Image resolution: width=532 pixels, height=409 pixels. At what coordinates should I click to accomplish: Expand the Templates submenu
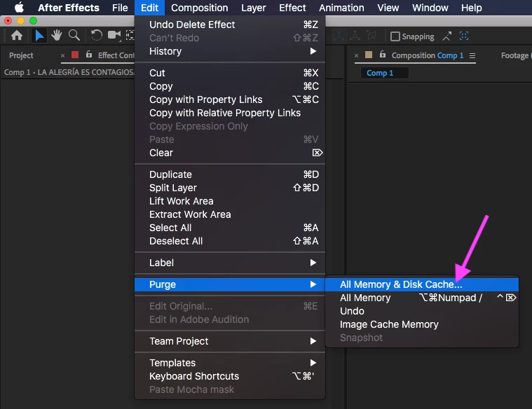coord(230,363)
